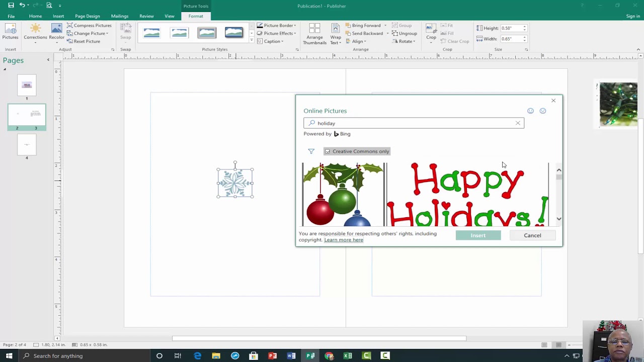644x362 pixels.
Task: Click Reset Picture
Action: pyautogui.click(x=84, y=41)
